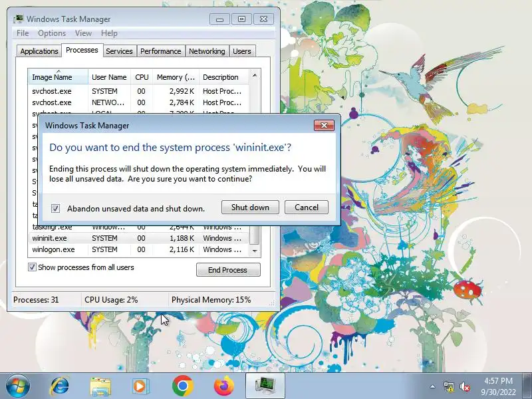Viewport: 532px width, 399px height.
Task: Open the View menu
Action: 83,33
